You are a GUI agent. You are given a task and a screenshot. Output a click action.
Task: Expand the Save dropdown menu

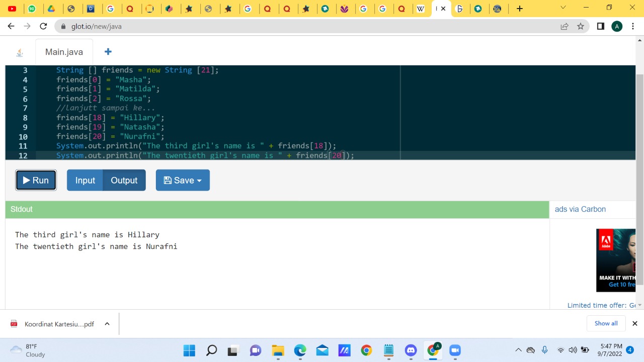point(183,180)
